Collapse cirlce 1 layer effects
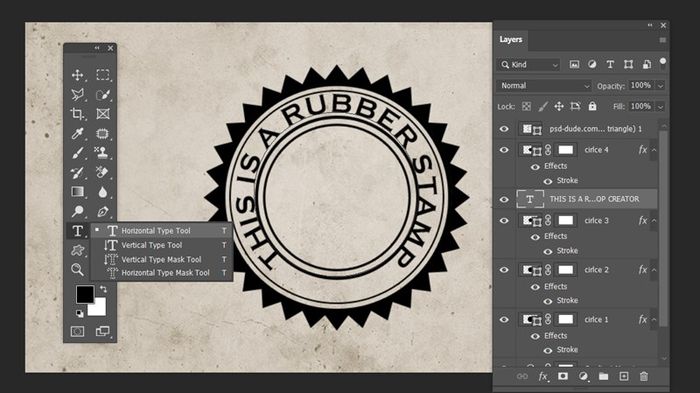700x393 pixels. (x=654, y=319)
